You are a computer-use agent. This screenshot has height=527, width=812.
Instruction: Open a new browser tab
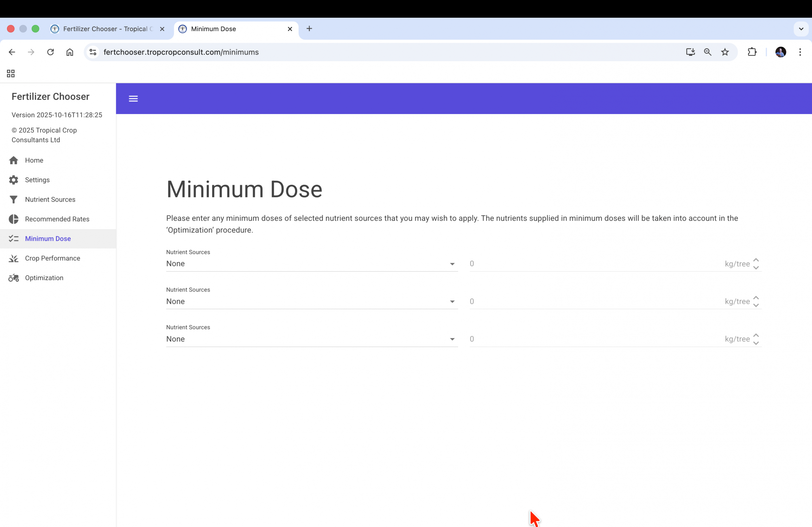[x=309, y=29]
